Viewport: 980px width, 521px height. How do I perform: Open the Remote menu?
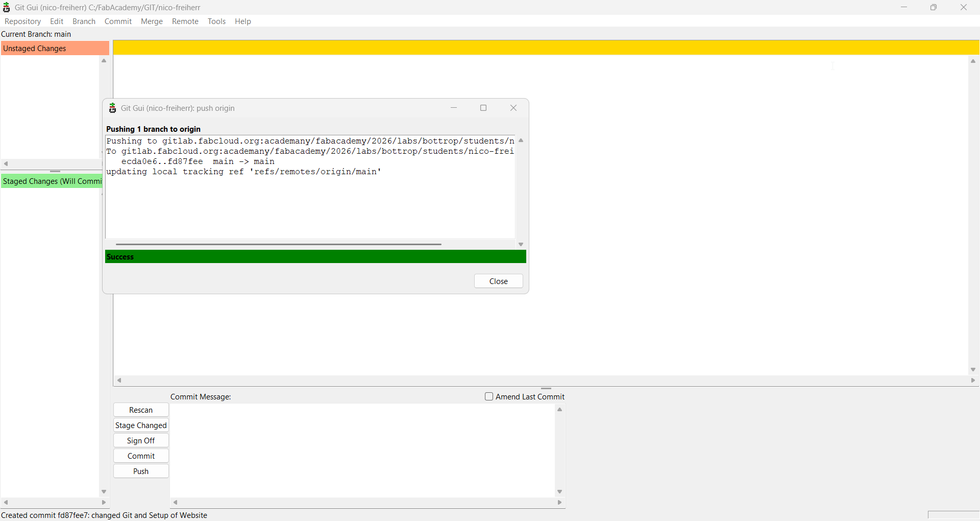tap(185, 21)
